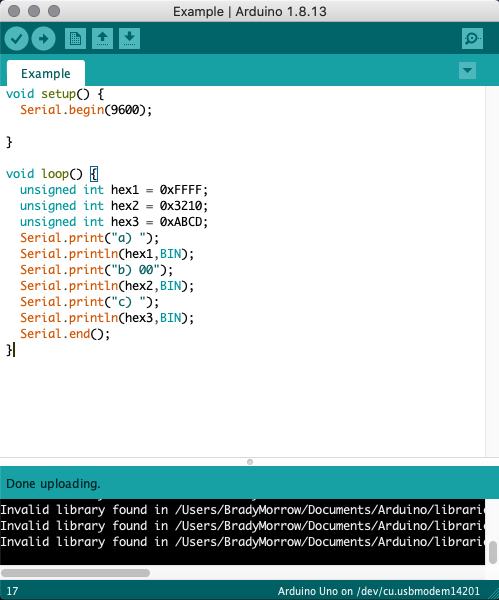
Task: Open the tab options dropdown arrow
Action: (467, 70)
